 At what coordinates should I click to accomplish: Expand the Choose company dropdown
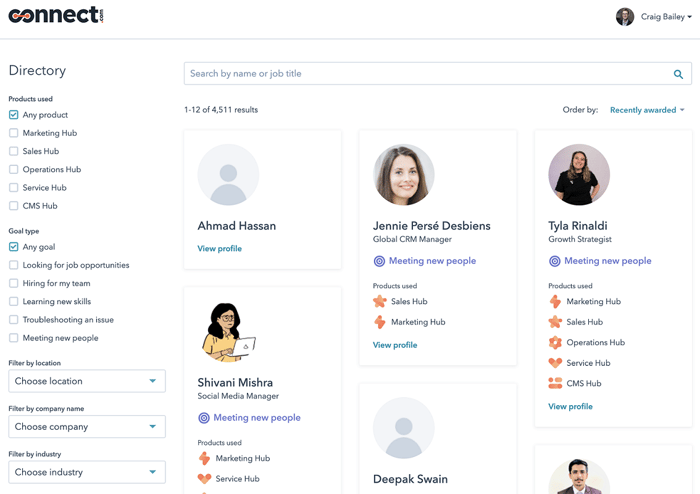coord(87,427)
